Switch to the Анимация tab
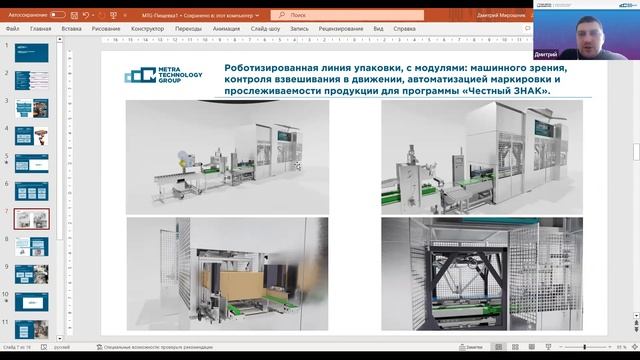 226,29
